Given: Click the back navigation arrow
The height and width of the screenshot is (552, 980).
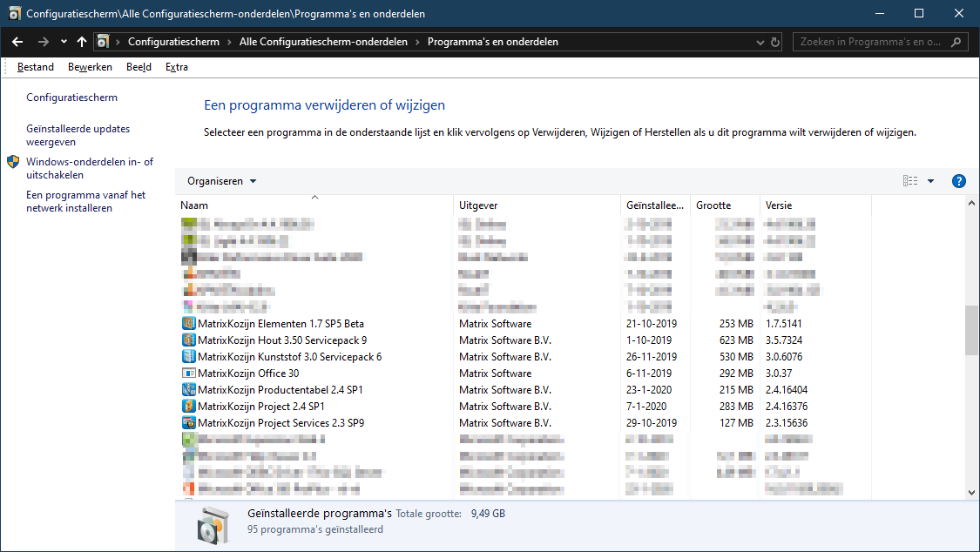Looking at the screenshot, I should [17, 41].
